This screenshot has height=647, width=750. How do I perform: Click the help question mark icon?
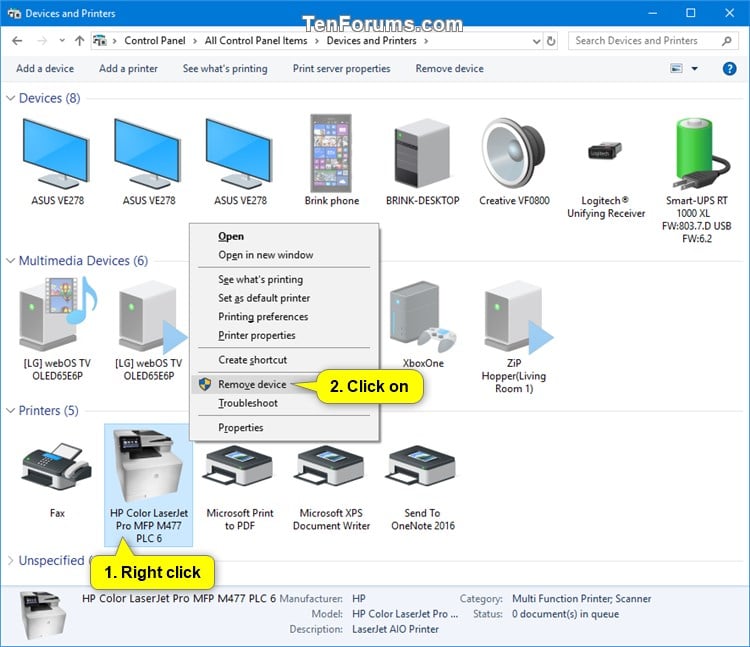(729, 69)
